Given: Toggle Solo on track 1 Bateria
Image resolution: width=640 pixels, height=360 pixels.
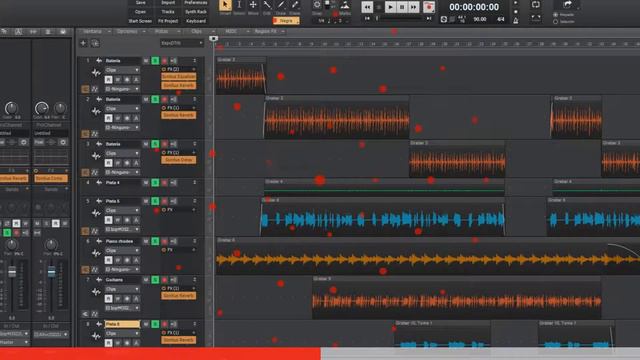Looking at the screenshot, I should 155,61.
